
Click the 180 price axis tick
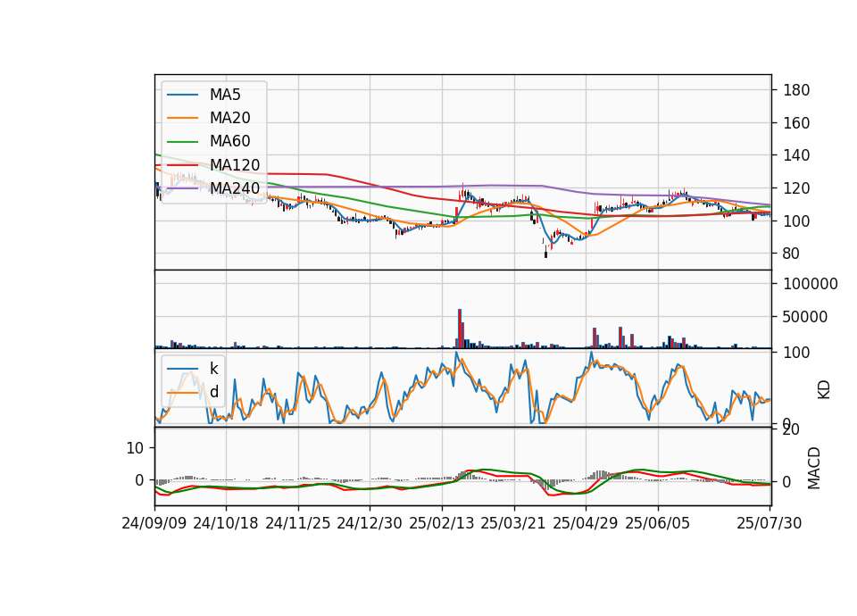(x=796, y=90)
